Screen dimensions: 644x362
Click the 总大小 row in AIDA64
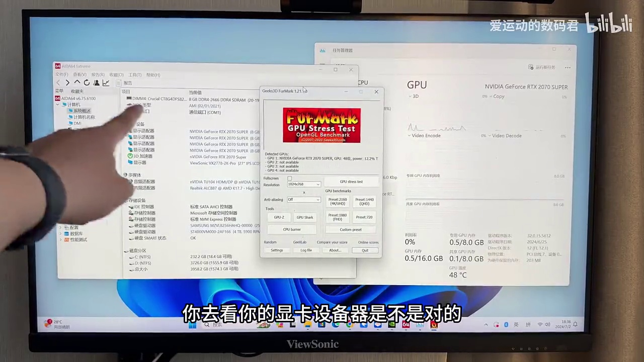pyautogui.click(x=183, y=269)
